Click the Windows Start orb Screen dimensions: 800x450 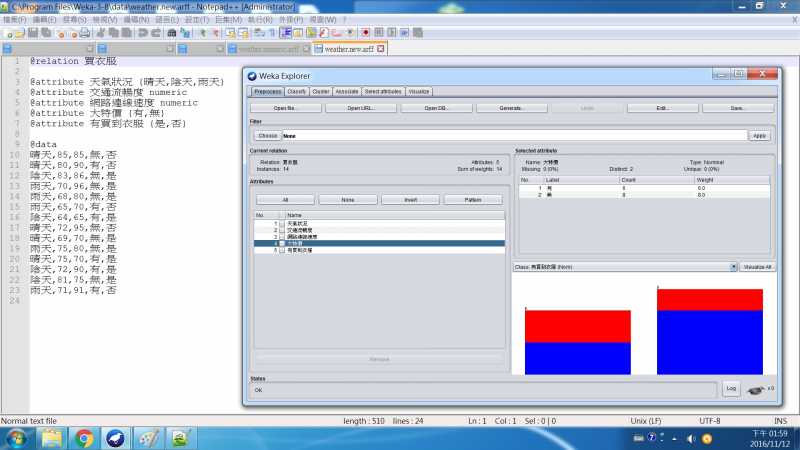[16, 438]
